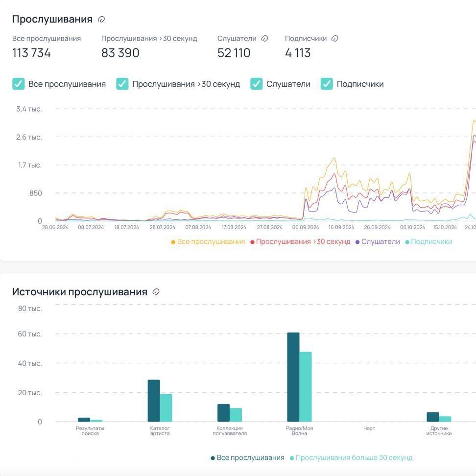Image resolution: width=476 pixels, height=476 pixels.
Task: Click the Каталог артиста axis label
Action: 160,431
